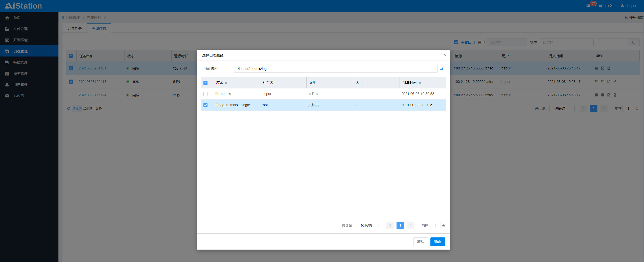Click the go-up-directory icon beside path
This screenshot has height=262, width=644.
[442, 69]
